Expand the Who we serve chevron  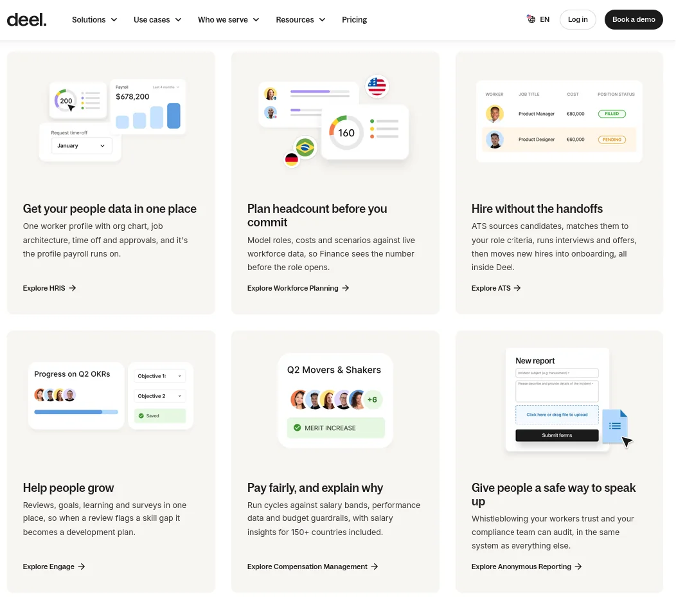[256, 19]
